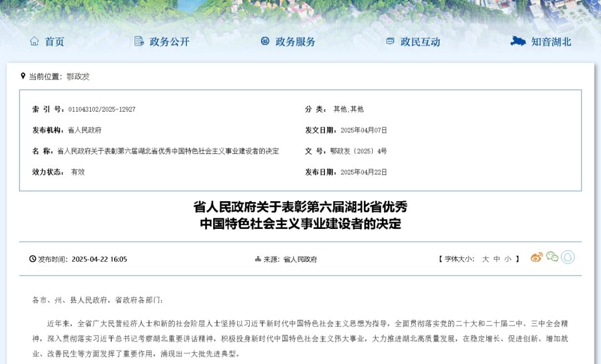This screenshot has width=601, height=364.
Task: Share the article via the Weibo icon
Action: tap(536, 257)
